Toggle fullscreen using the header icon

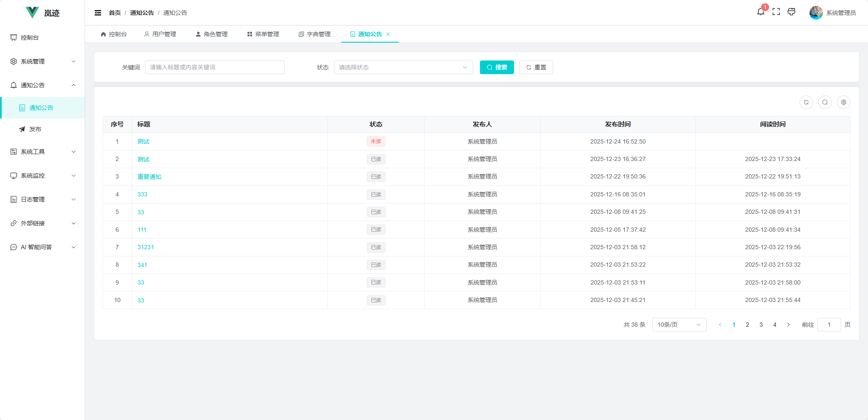tap(776, 12)
